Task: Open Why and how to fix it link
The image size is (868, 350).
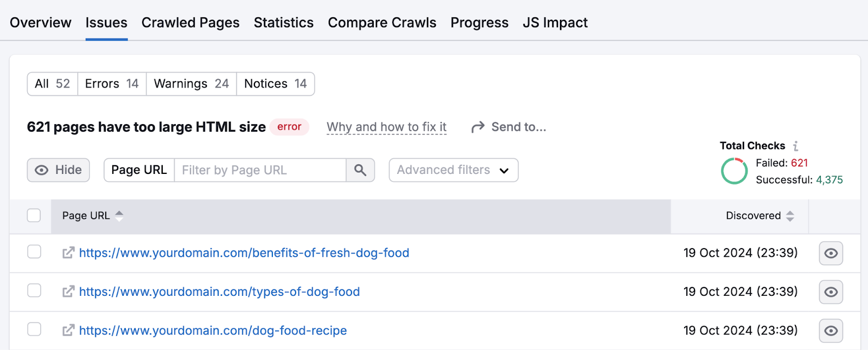Action: pos(386,127)
